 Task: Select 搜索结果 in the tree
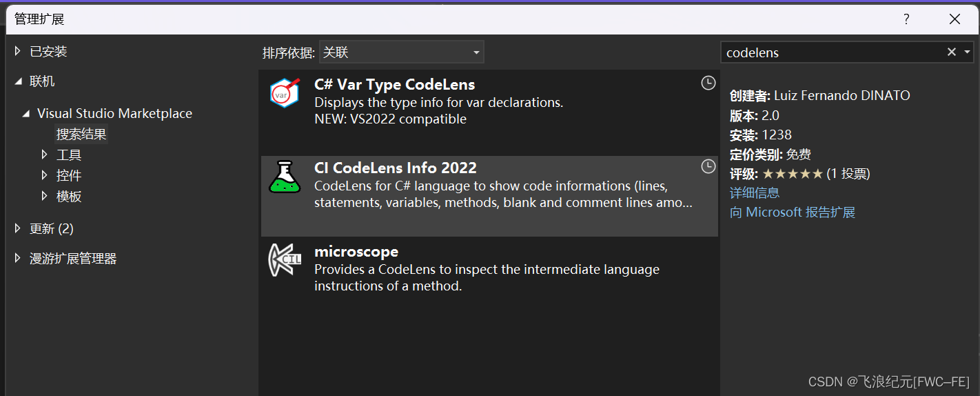[x=81, y=135]
